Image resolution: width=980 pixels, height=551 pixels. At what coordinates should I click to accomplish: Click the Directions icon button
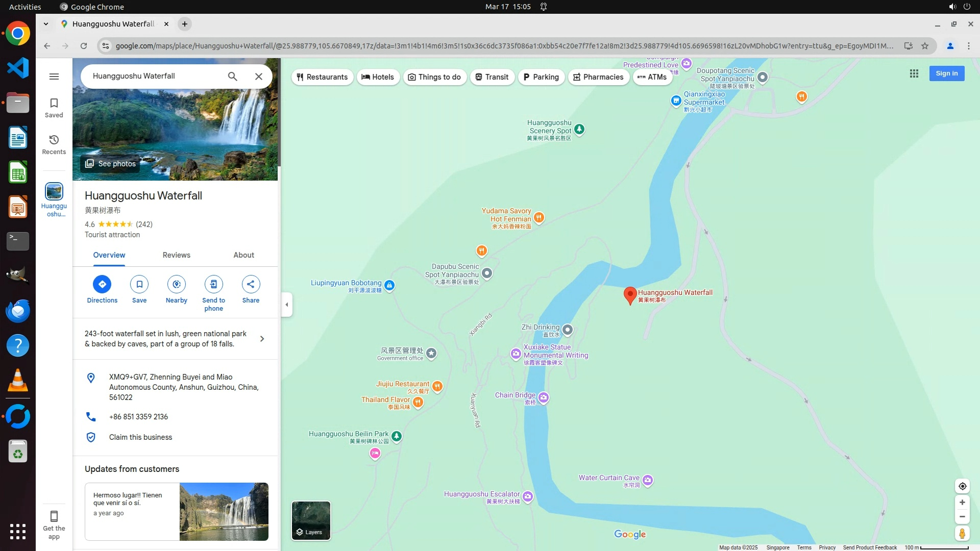(x=102, y=284)
